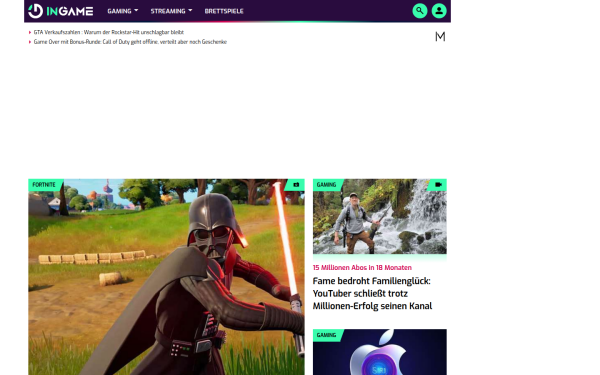Open the GTA Verkaufszahlen headline link
Screen dimensions: 600x375
coord(109,32)
